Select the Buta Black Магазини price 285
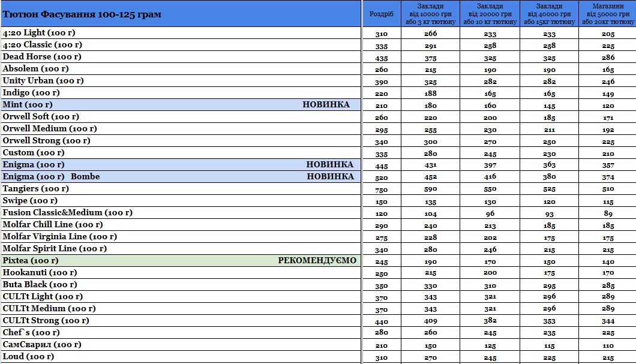Viewport: 636px width, 364px height. tap(608, 285)
